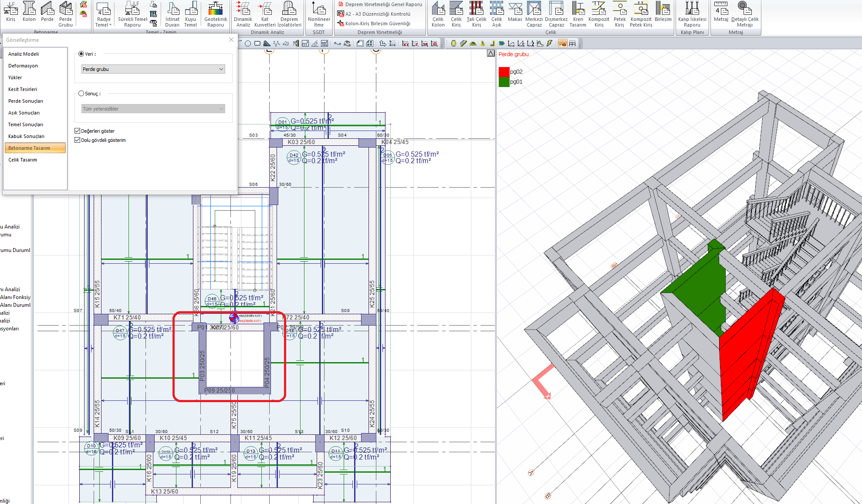The height and width of the screenshot is (504, 862).
Task: Click the XY coordinate toolbar icon
Action: pos(406,44)
